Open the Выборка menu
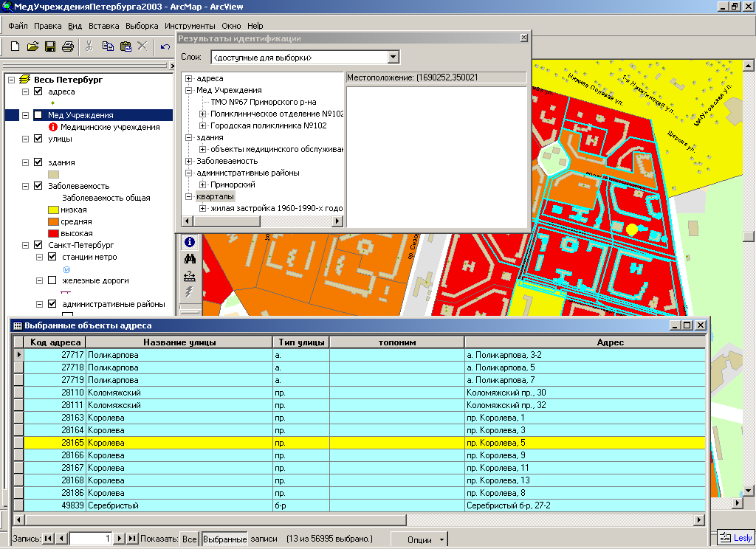Image resolution: width=756 pixels, height=549 pixels. point(142,26)
